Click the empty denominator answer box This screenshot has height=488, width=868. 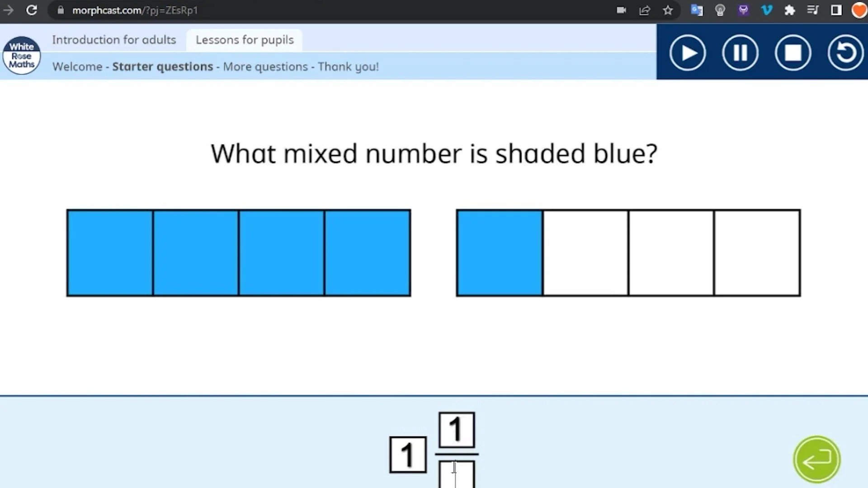[457, 474]
